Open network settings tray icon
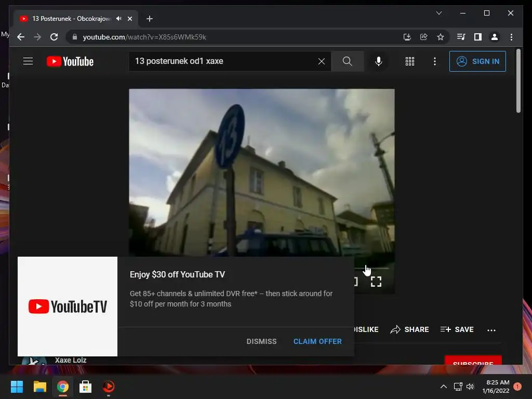This screenshot has width=532, height=399. pyautogui.click(x=458, y=387)
